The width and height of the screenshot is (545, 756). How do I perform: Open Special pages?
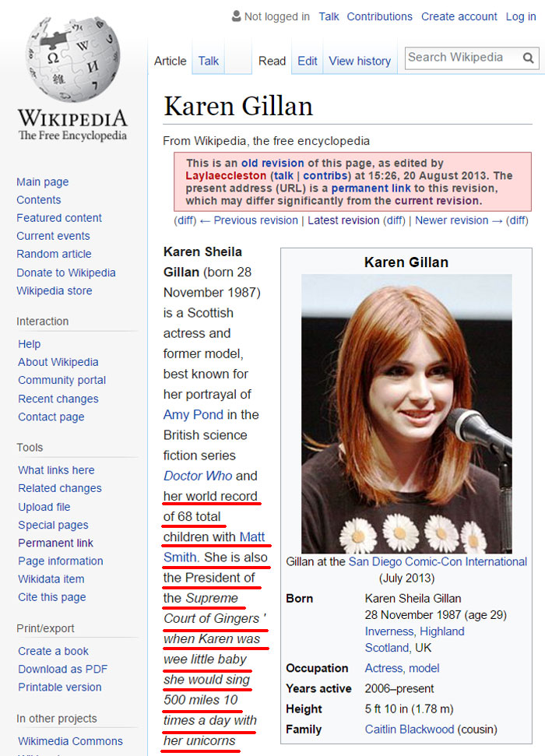[x=53, y=525]
